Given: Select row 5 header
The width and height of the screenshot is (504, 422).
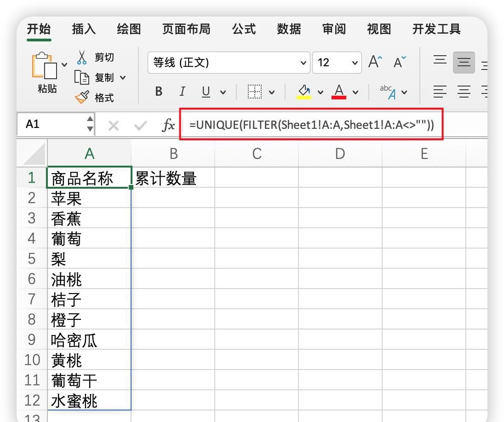Looking at the screenshot, I should point(31,258).
